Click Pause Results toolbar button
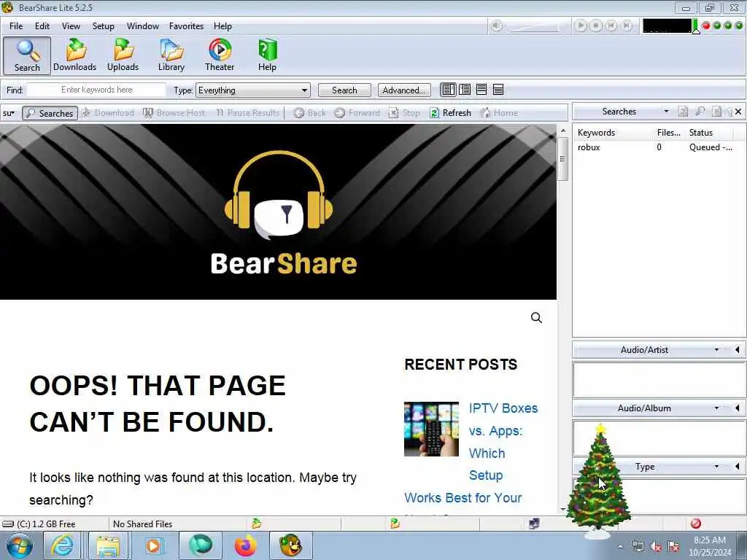This screenshot has width=747, height=560. [247, 113]
